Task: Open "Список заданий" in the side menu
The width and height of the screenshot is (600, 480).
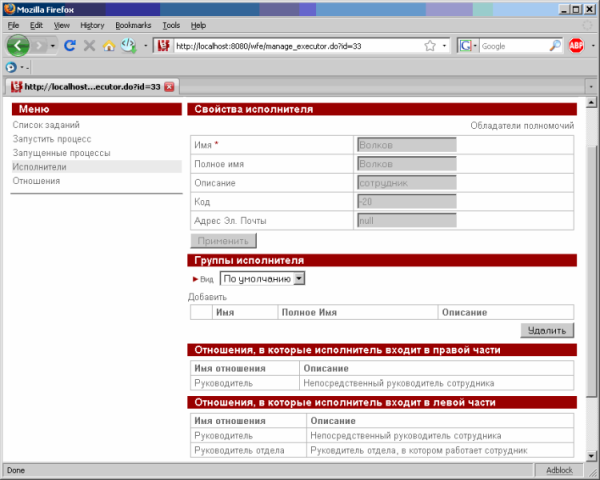Action: tap(46, 125)
